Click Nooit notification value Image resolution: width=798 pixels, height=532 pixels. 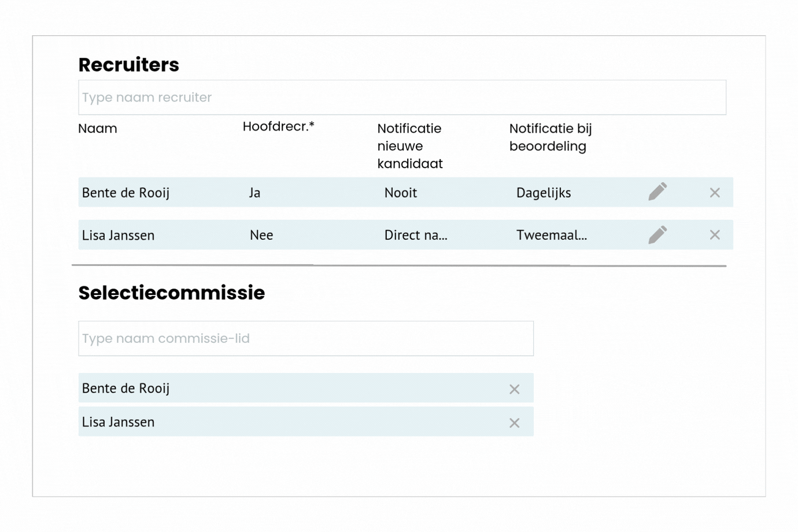click(x=400, y=193)
